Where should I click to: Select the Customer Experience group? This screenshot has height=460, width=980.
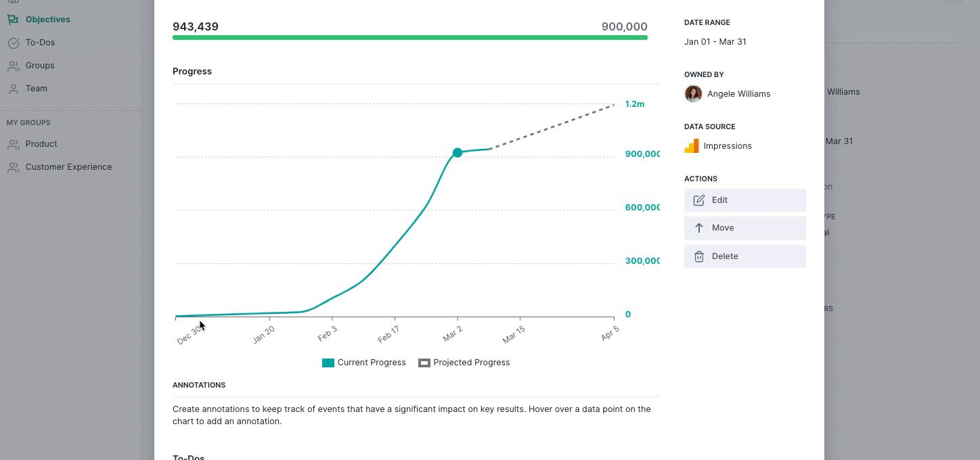point(68,167)
